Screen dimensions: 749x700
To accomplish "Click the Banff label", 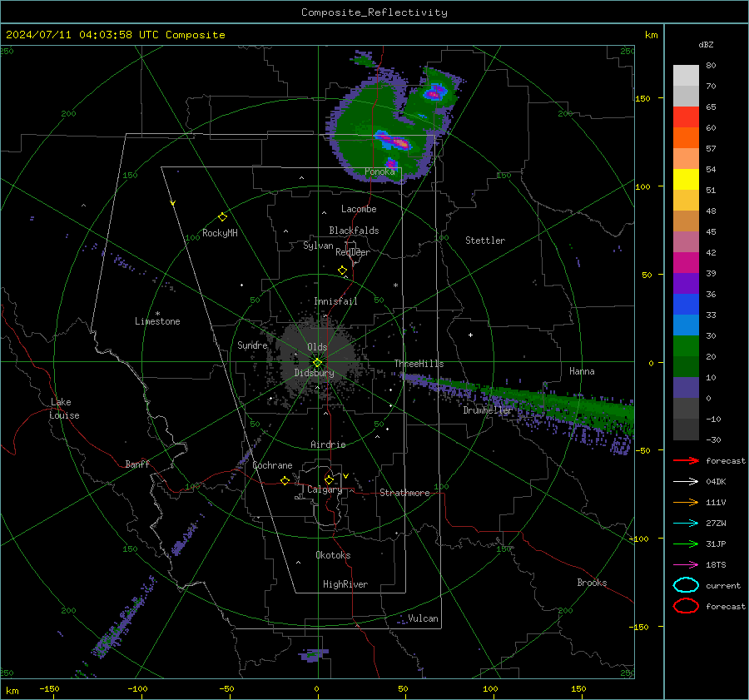I will click(137, 464).
